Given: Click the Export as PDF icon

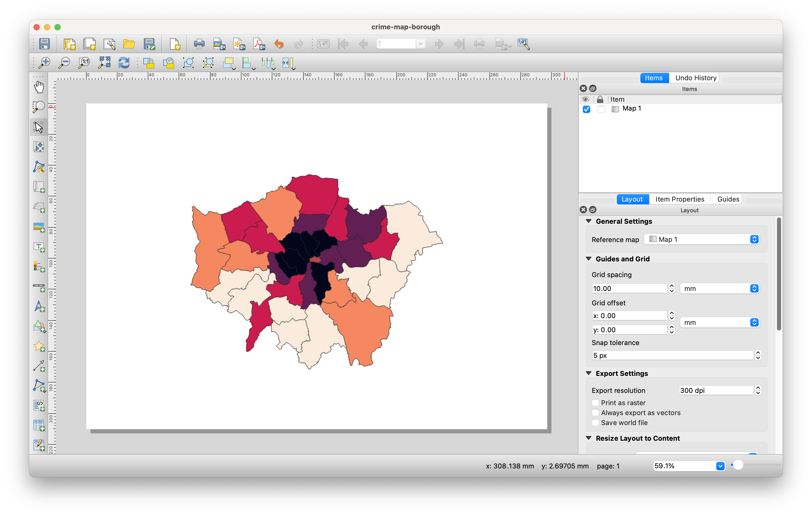Looking at the screenshot, I should click(259, 44).
